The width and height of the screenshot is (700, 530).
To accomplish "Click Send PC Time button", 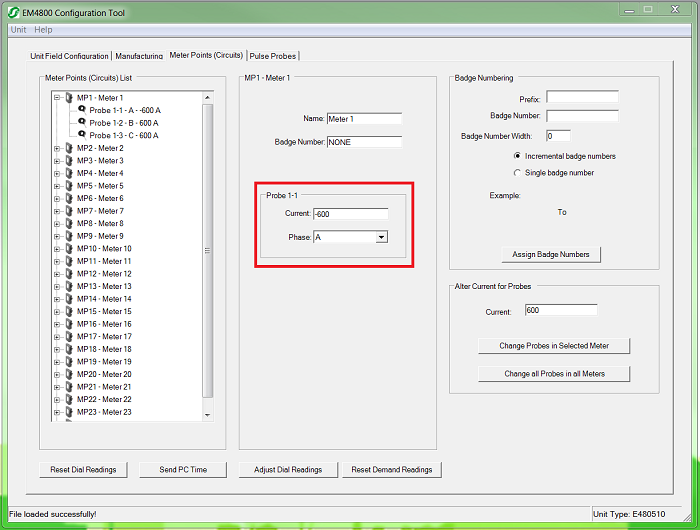I will click(183, 470).
